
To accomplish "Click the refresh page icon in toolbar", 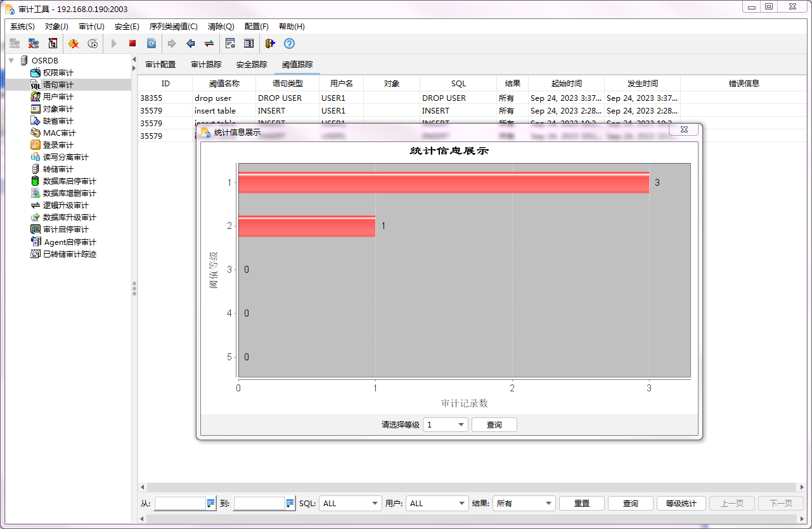I will 151,44.
